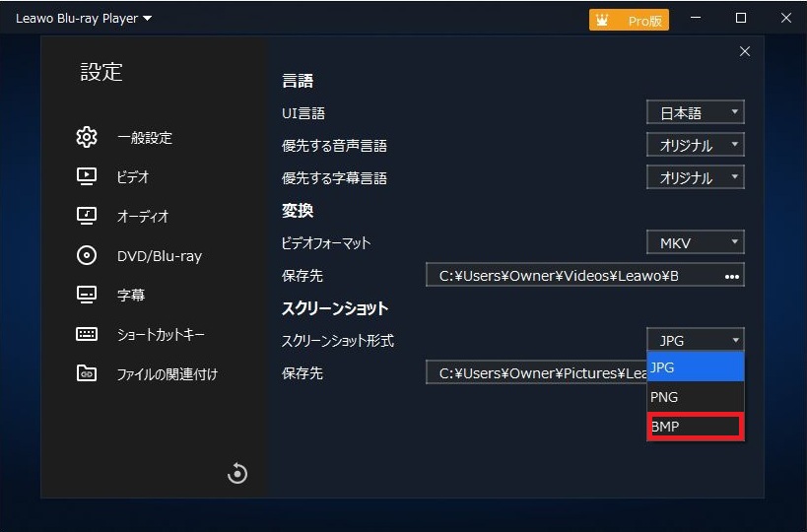Open the video format MKV dropdown
The image size is (807, 532).
pos(695,242)
